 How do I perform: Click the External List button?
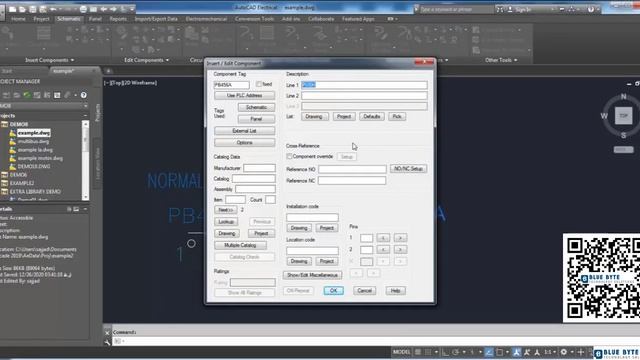coord(244,131)
